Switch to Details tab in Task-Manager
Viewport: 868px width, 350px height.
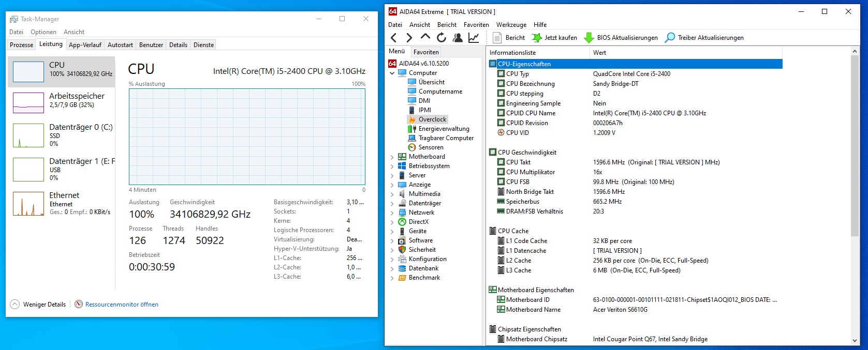click(178, 45)
